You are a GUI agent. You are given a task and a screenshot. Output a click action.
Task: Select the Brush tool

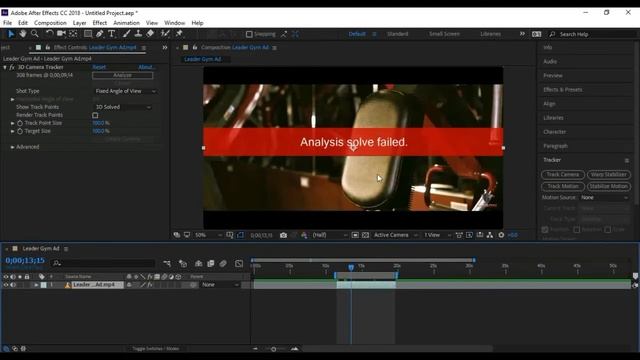click(127, 34)
